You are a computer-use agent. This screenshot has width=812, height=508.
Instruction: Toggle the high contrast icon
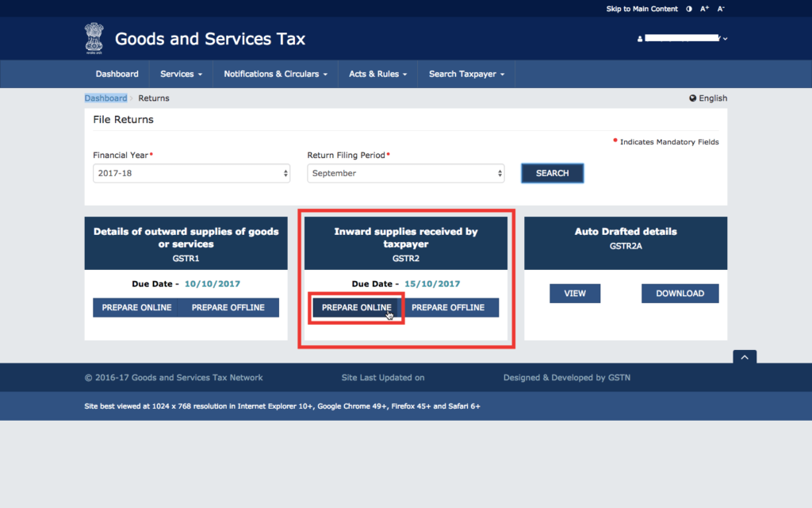point(689,9)
